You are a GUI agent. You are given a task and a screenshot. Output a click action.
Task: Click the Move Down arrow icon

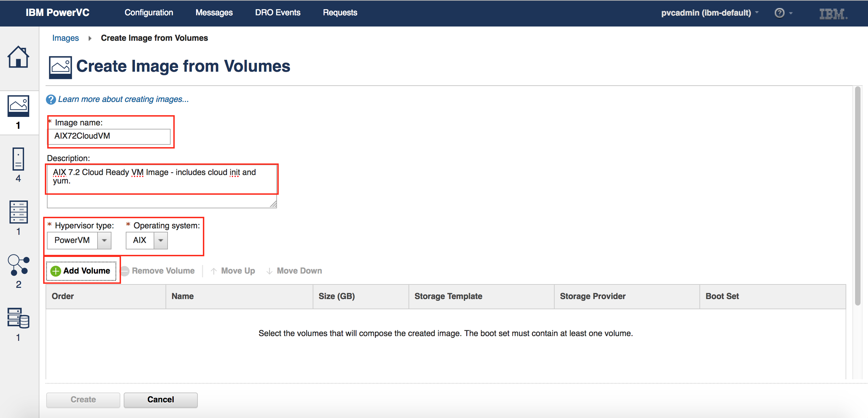270,271
